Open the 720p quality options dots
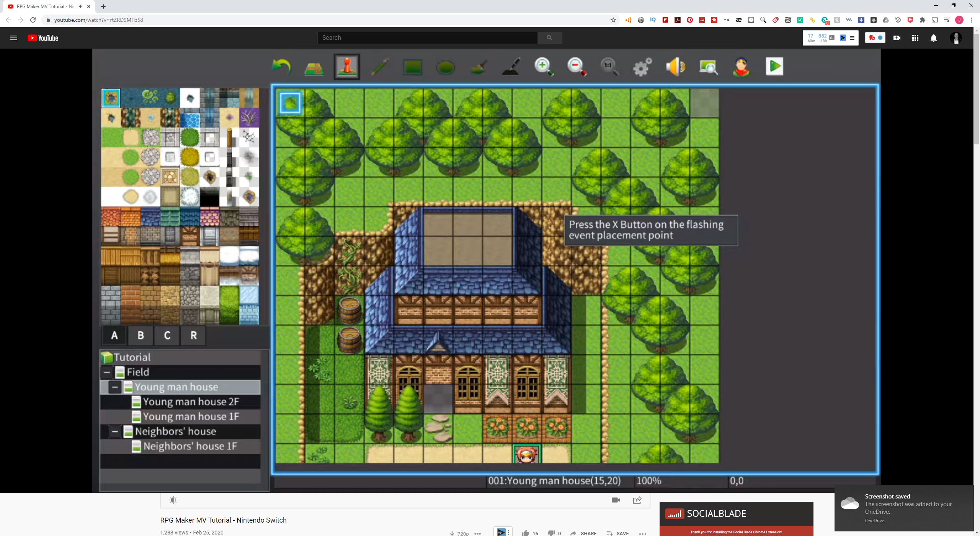This screenshot has width=980, height=536. [477, 533]
